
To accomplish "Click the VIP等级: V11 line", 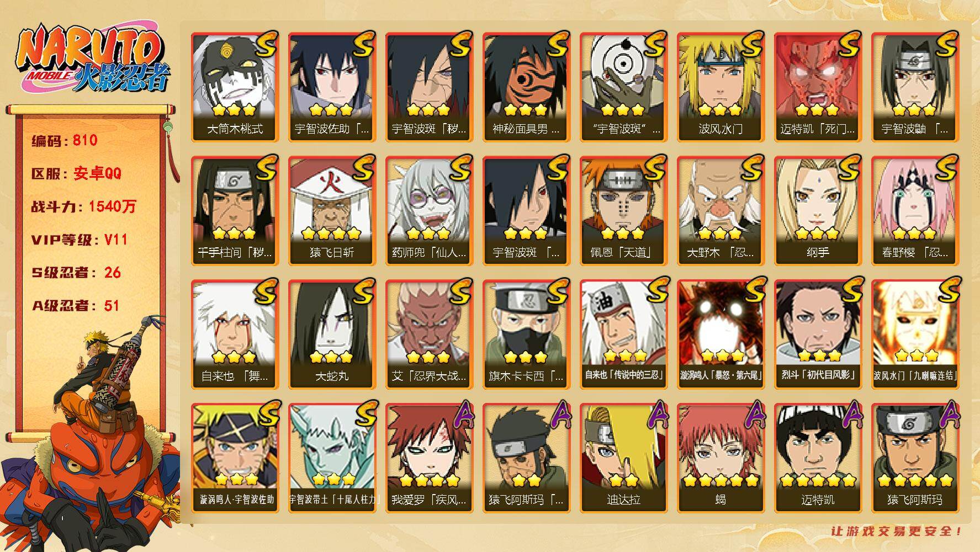I will pyautogui.click(x=80, y=240).
